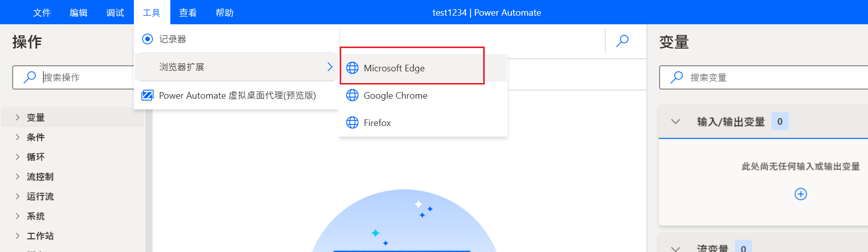The width and height of the screenshot is (868, 252).
Task: Expand the 条件 actions group
Action: pos(18,137)
